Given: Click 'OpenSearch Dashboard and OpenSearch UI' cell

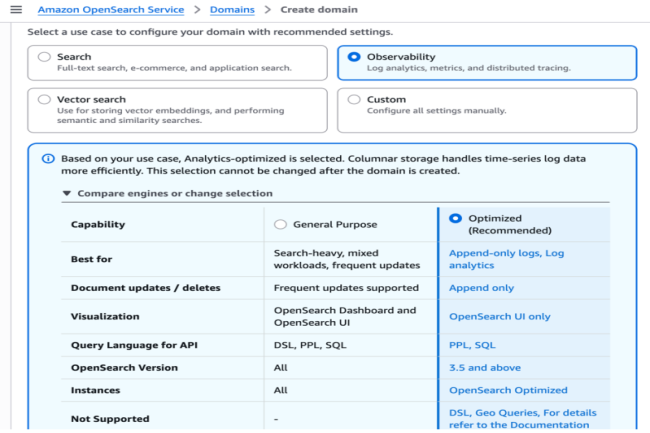Looking at the screenshot, I should point(345,317).
